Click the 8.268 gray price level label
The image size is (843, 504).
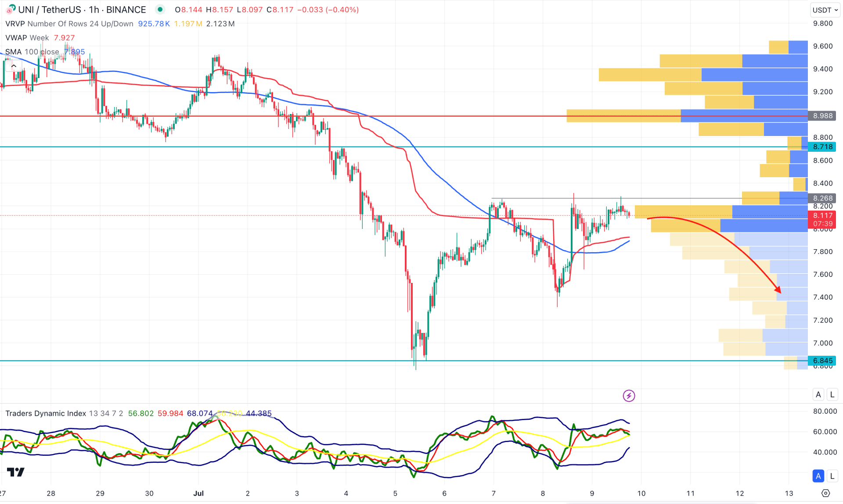tap(822, 198)
